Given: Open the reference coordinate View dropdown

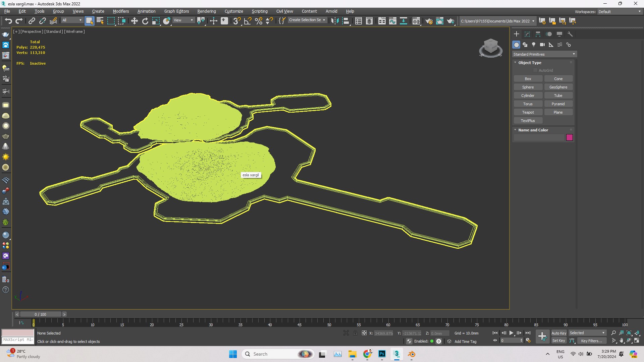Looking at the screenshot, I should (x=183, y=20).
